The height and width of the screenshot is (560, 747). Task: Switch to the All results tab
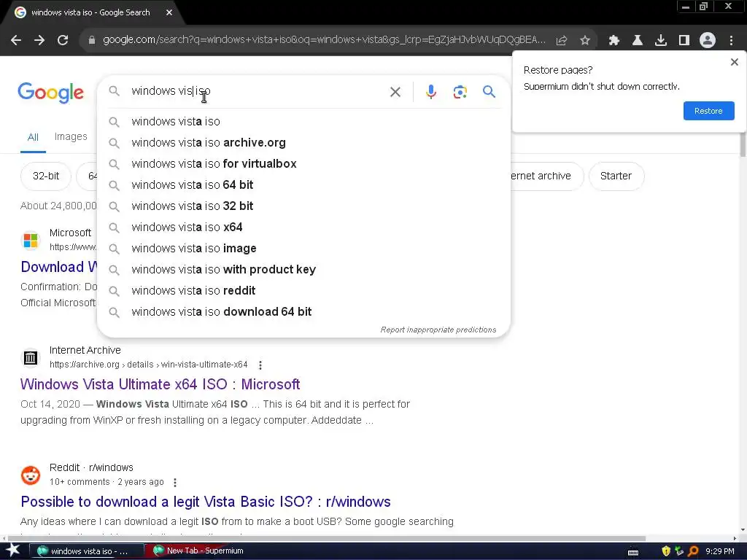tap(33, 137)
